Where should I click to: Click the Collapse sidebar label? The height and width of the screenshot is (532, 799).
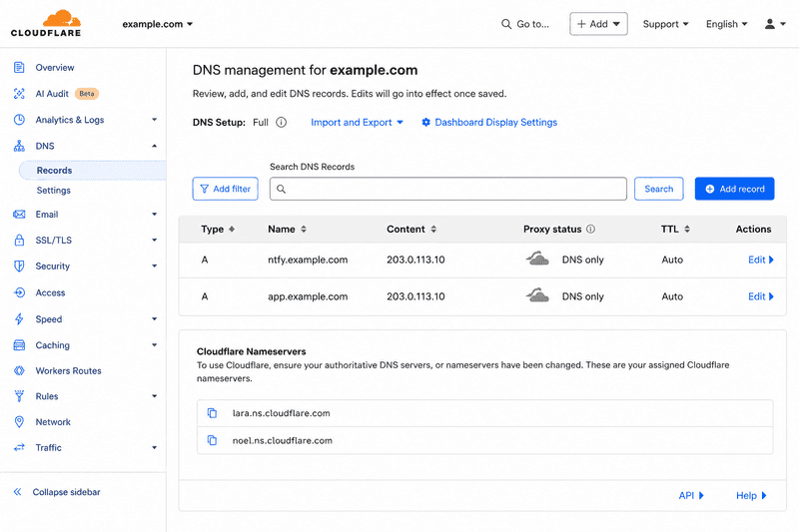[66, 492]
